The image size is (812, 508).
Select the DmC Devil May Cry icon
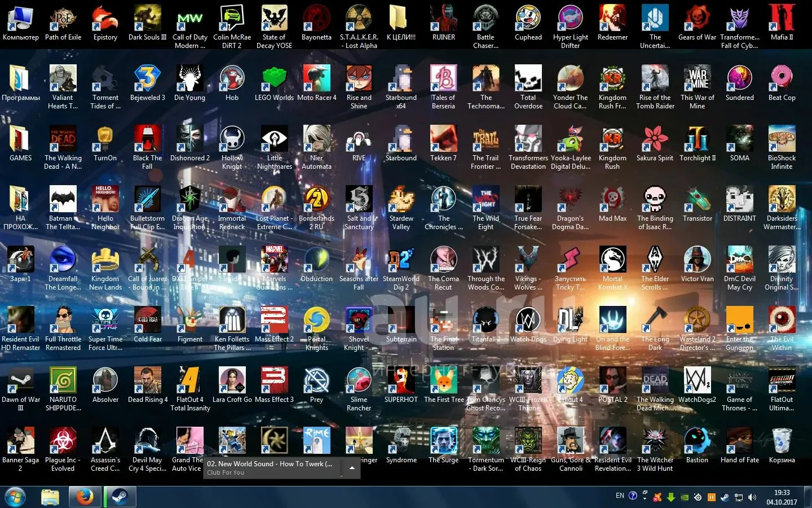740,268
